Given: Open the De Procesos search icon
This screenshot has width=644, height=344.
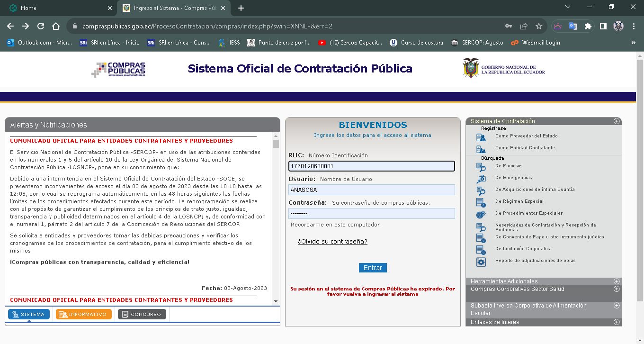Looking at the screenshot, I should point(481,167).
